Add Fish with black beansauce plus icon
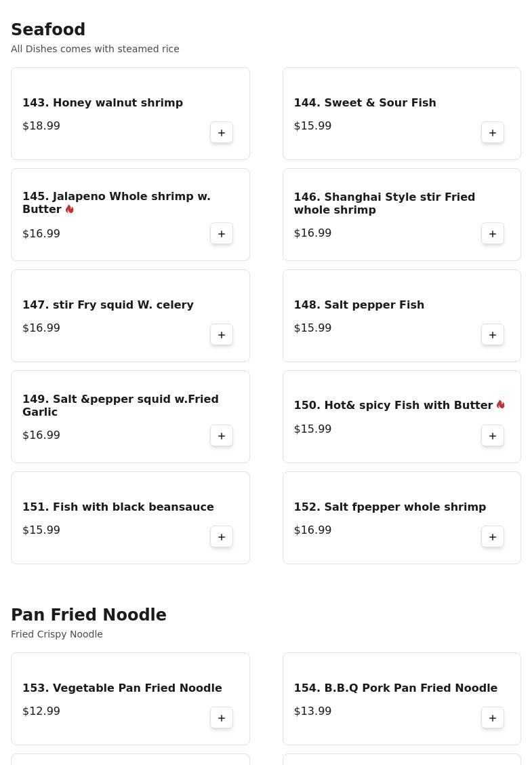 [x=222, y=536]
